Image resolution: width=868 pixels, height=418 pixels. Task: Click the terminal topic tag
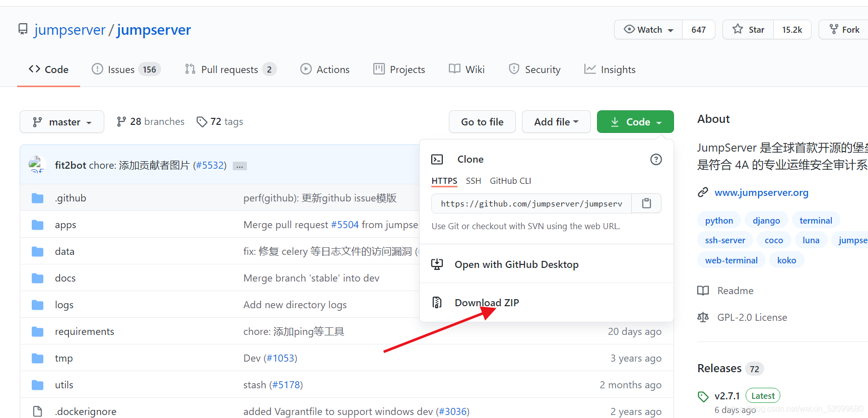pyautogui.click(x=816, y=221)
